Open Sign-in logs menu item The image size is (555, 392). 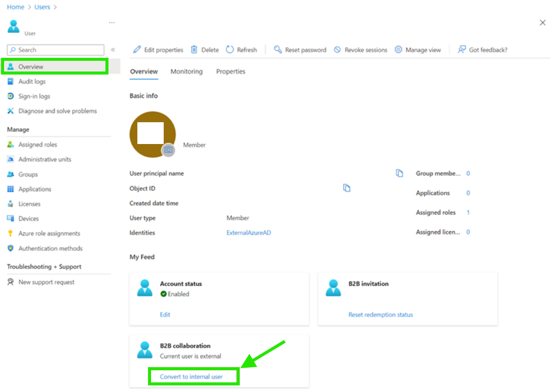pos(34,96)
